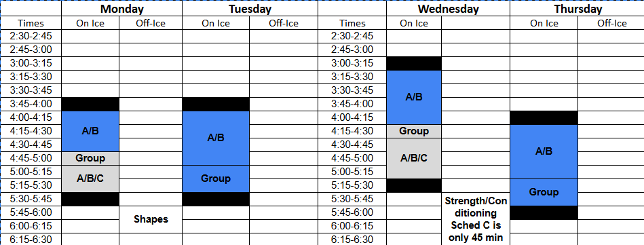
Task: Select Wednesday's gray Group cell
Action: pos(414,131)
